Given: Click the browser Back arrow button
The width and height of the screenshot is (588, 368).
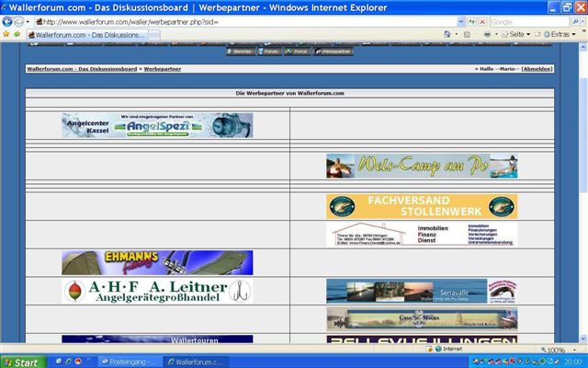Looking at the screenshot, I should [7, 21].
